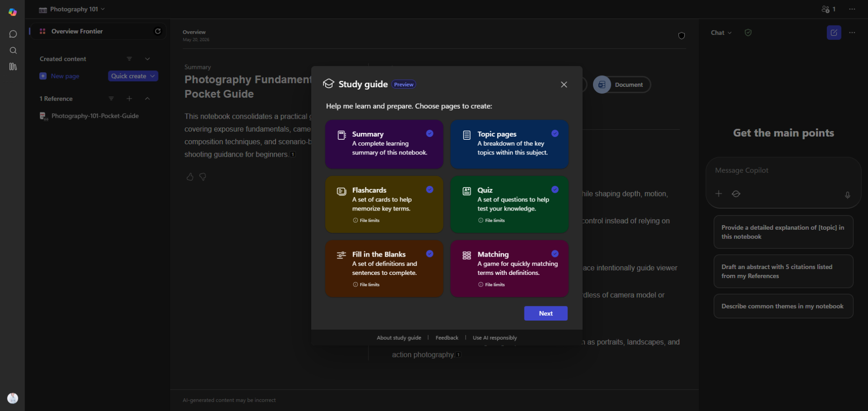Click the thumbs up icon under summary

pyautogui.click(x=190, y=177)
